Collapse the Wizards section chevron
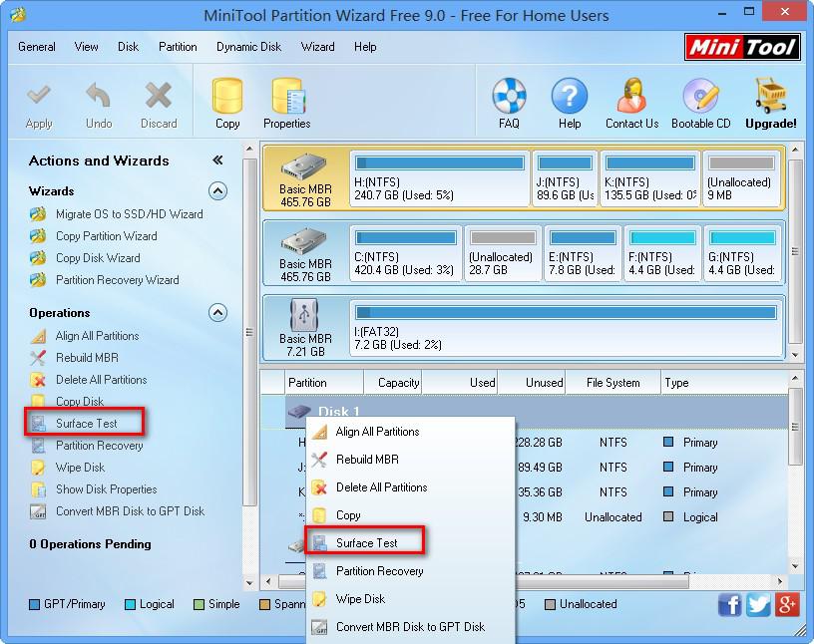This screenshot has width=814, height=644. tap(217, 191)
